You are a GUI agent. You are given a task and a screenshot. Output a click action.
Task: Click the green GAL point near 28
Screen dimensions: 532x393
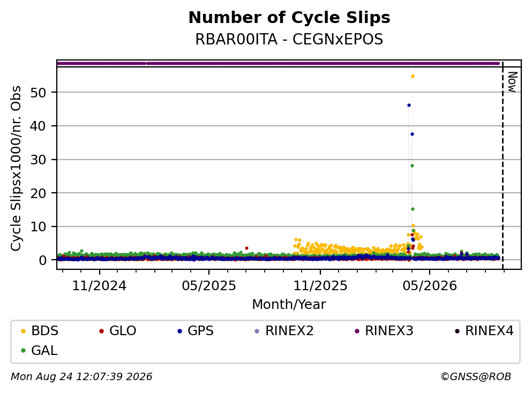pyautogui.click(x=412, y=165)
